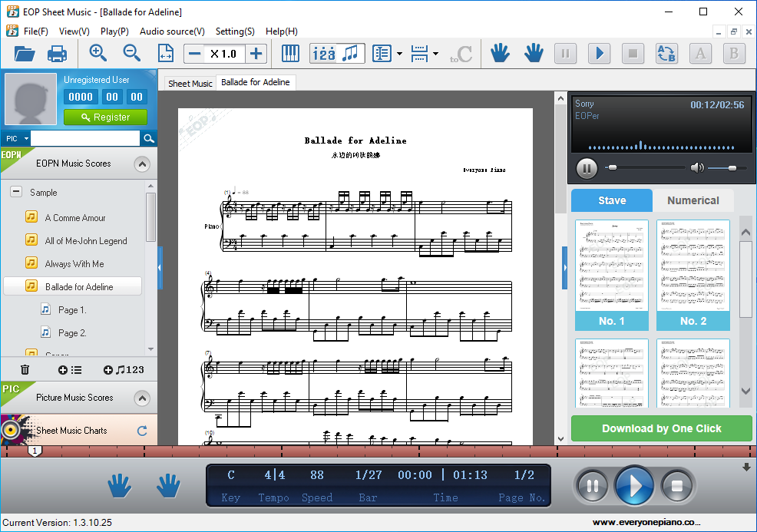Open the PIC search type dropdown
The height and width of the screenshot is (532, 757).
(16, 139)
